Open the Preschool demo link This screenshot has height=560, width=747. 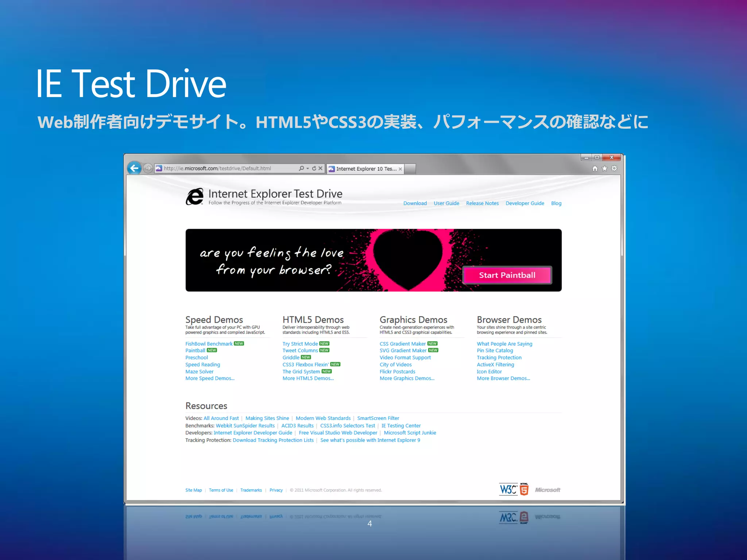(196, 358)
